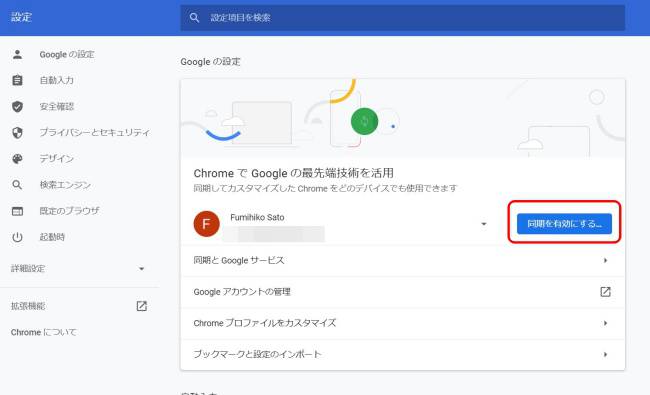The width and height of the screenshot is (650, 395).
Task: Open デザイン settings
Action: coord(57,159)
